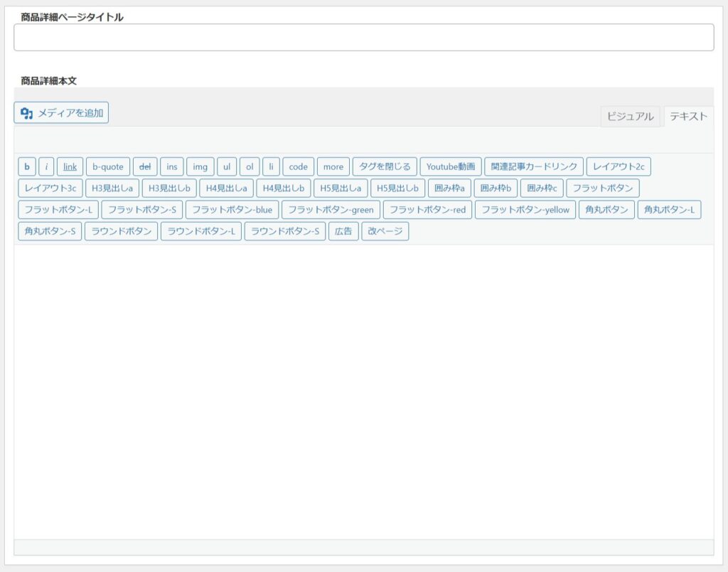Switch to the ビジュアル editor tab
This screenshot has width=728, height=572.
coord(630,117)
